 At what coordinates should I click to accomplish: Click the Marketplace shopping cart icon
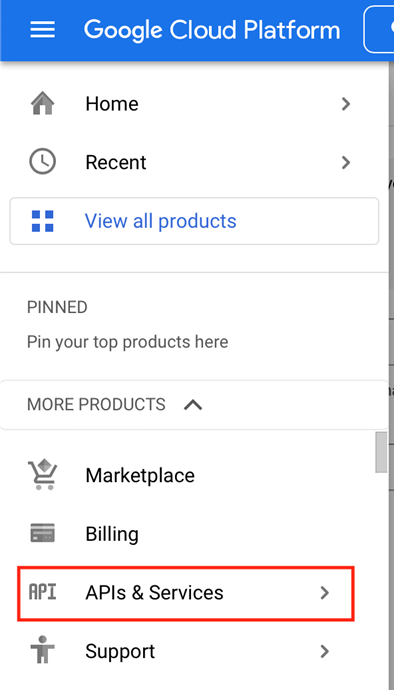tap(42, 475)
